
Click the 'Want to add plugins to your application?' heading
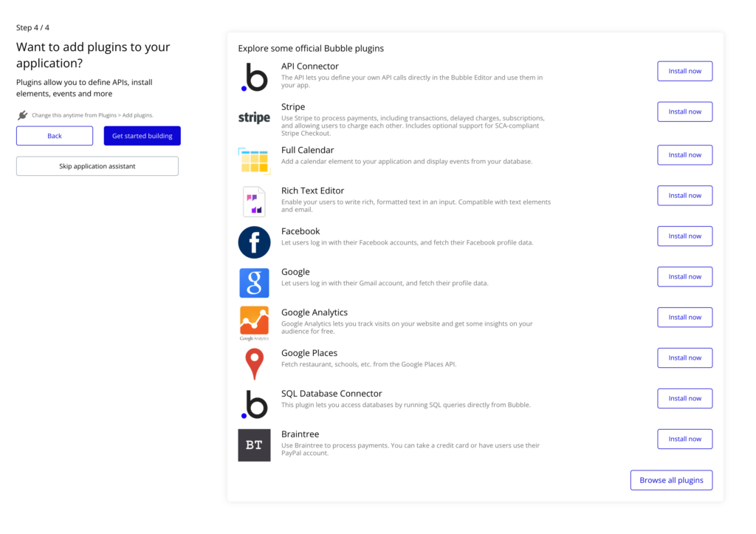click(93, 55)
